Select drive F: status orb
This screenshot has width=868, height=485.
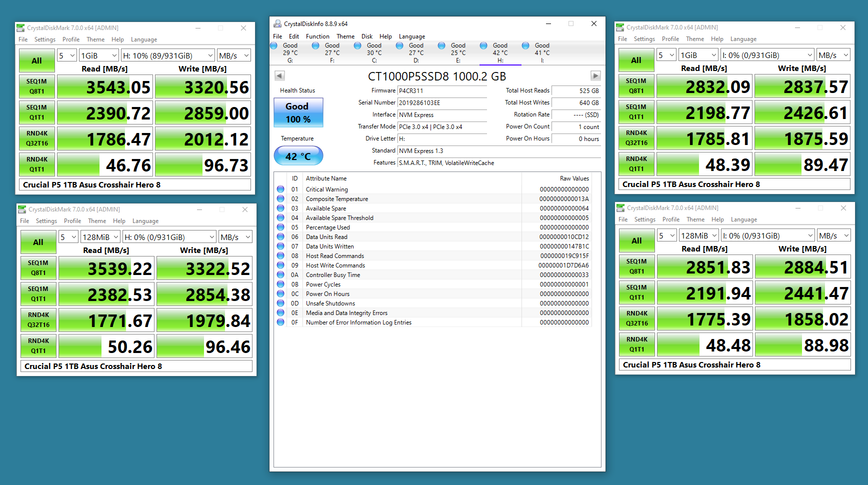315,45
